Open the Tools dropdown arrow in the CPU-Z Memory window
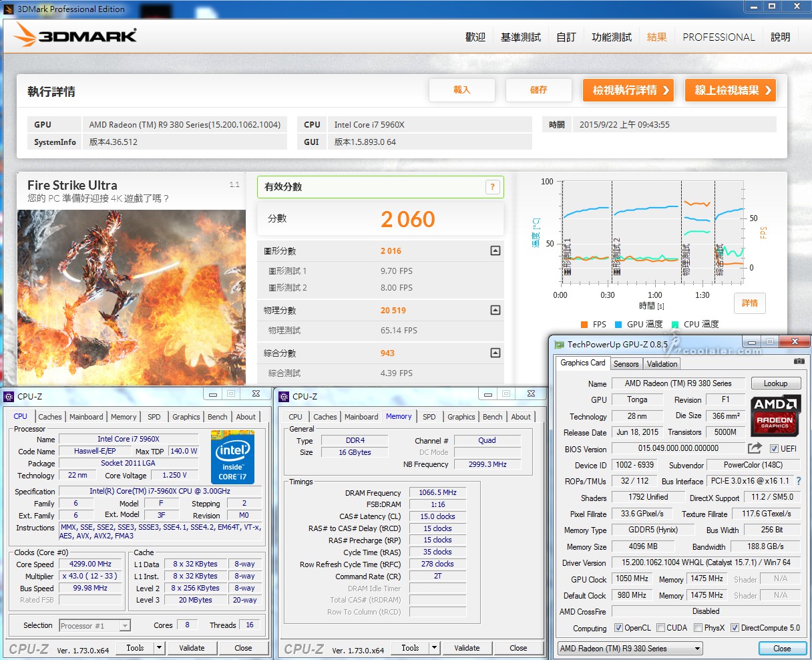This screenshot has width=812, height=660. tap(434, 648)
